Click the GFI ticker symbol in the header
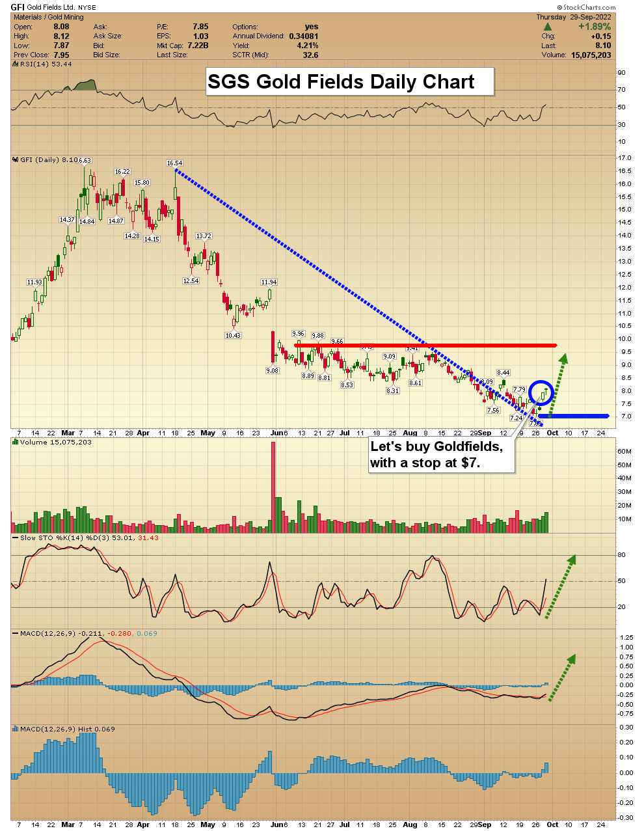The width and height of the screenshot is (644, 831). click(18, 7)
